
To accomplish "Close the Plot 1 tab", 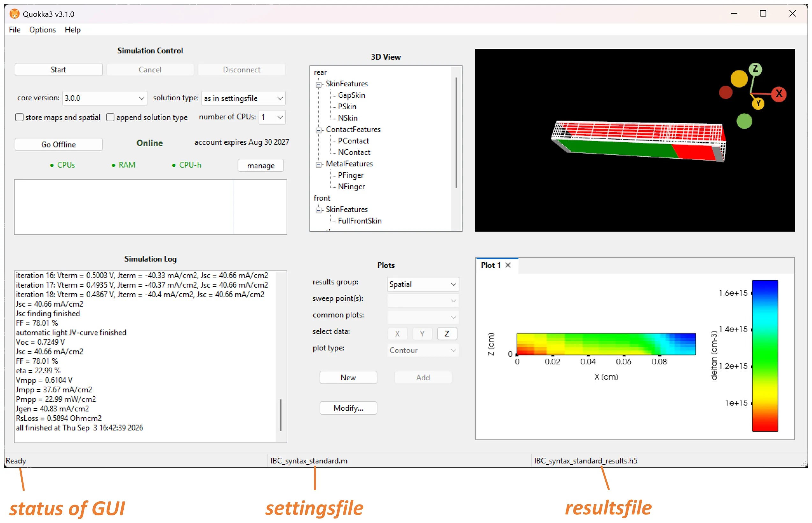I will (x=508, y=265).
